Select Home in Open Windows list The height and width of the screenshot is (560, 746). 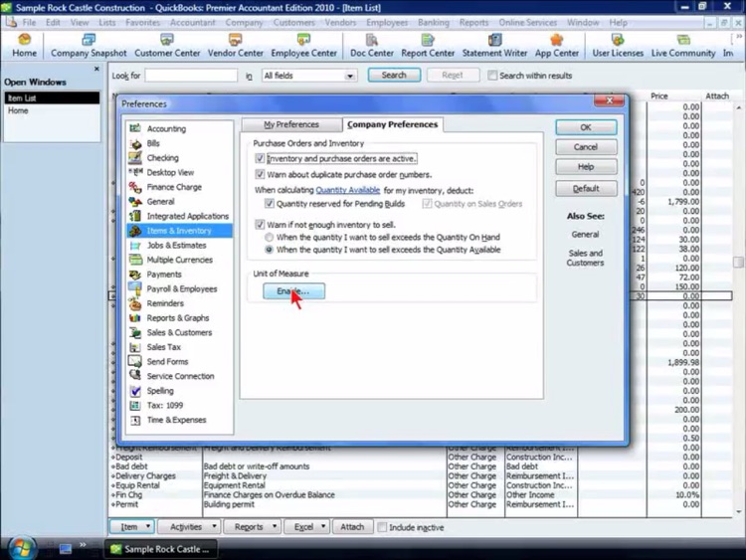click(18, 110)
